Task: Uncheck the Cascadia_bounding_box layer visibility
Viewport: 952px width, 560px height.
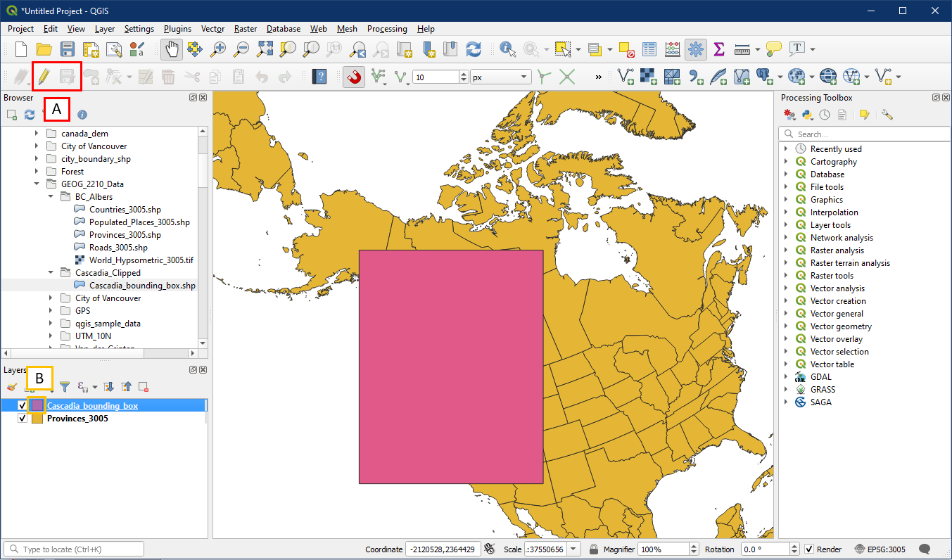Action: 23,406
